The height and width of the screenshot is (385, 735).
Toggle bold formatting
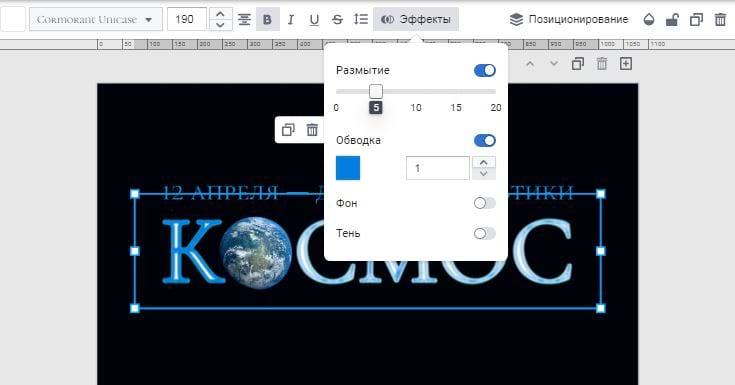pyautogui.click(x=268, y=19)
